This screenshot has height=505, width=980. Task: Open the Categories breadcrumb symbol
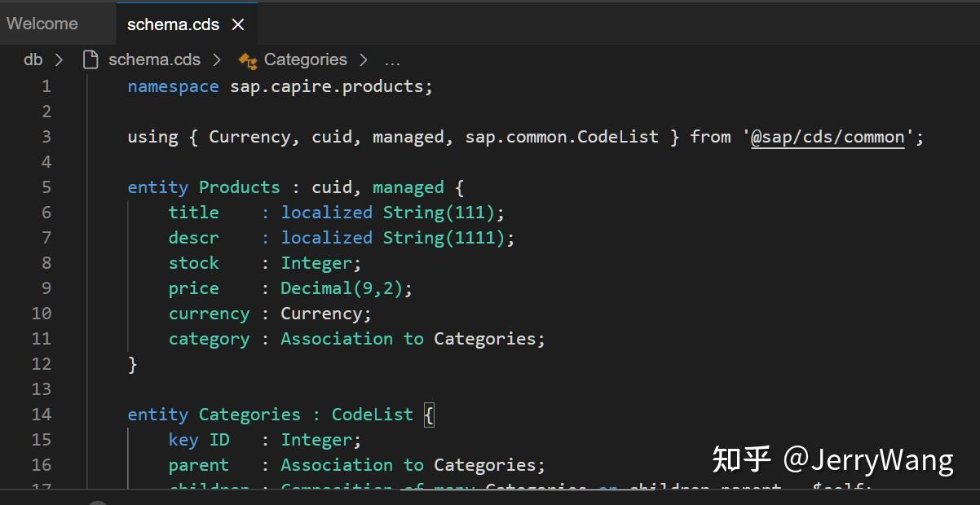click(305, 59)
